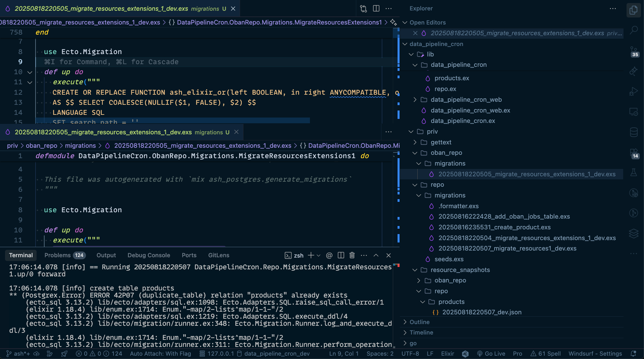The image size is (644, 359).
Task: Split the top editor to the right
Action: [x=376, y=8]
